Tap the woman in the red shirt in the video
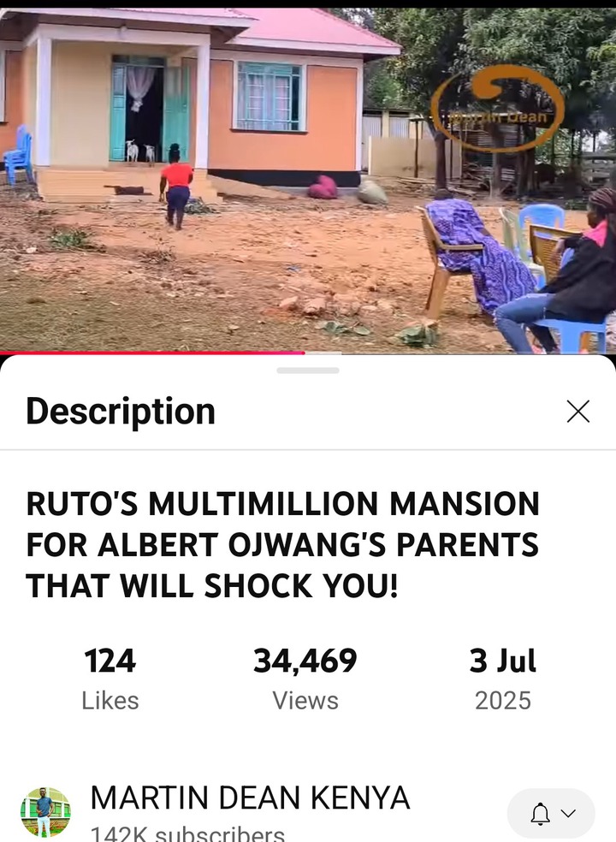The width and height of the screenshot is (616, 842). (x=176, y=187)
